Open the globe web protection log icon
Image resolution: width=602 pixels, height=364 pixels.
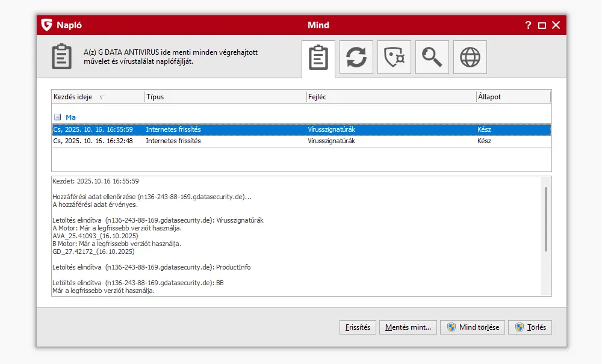tap(470, 57)
